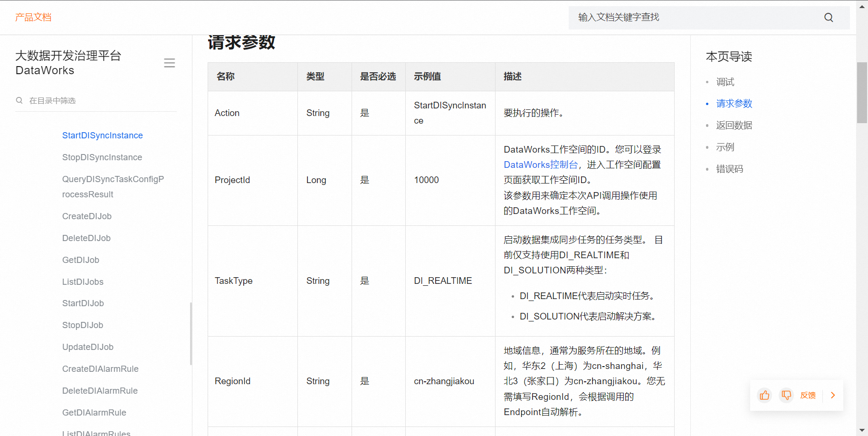Toggle the sidebar menu hamburger icon
Image resolution: width=868 pixels, height=436 pixels.
coord(170,63)
